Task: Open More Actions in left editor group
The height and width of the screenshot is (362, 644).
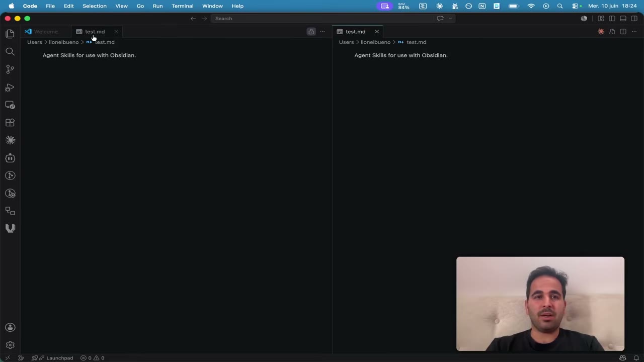Action: 323,32
